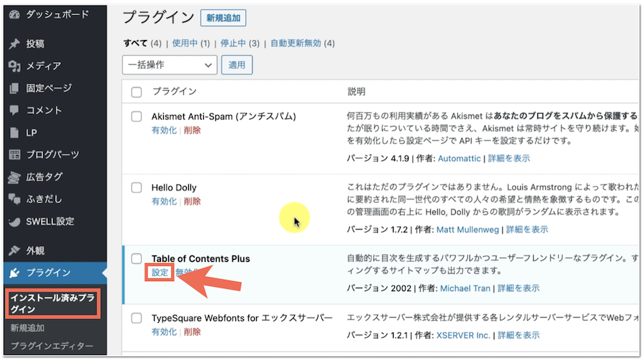Filter plugins by 停止中 tab
Viewport: 644px width, 362px height.
(233, 43)
